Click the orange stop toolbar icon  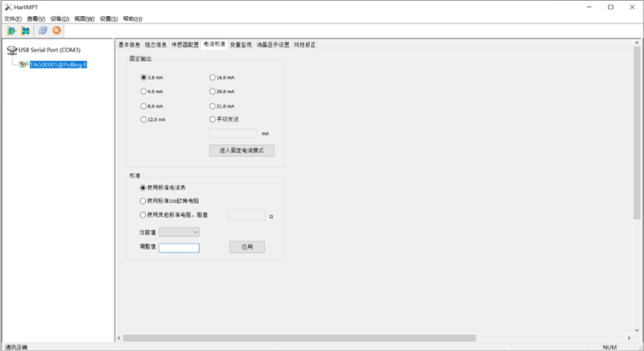(x=56, y=31)
